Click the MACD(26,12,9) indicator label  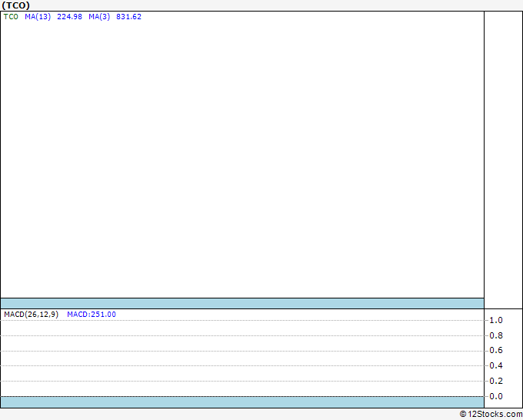tap(31, 315)
